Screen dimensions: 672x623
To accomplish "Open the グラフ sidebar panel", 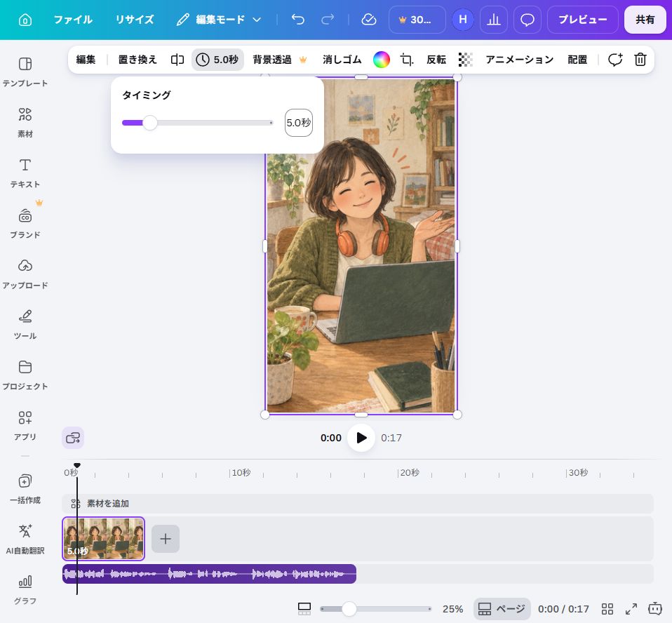I will (x=25, y=589).
